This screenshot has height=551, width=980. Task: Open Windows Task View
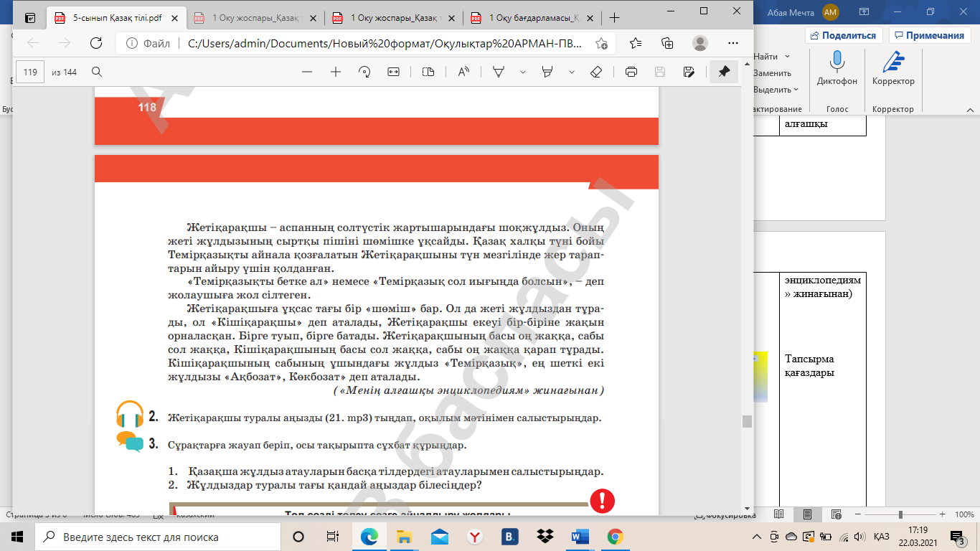tap(333, 537)
